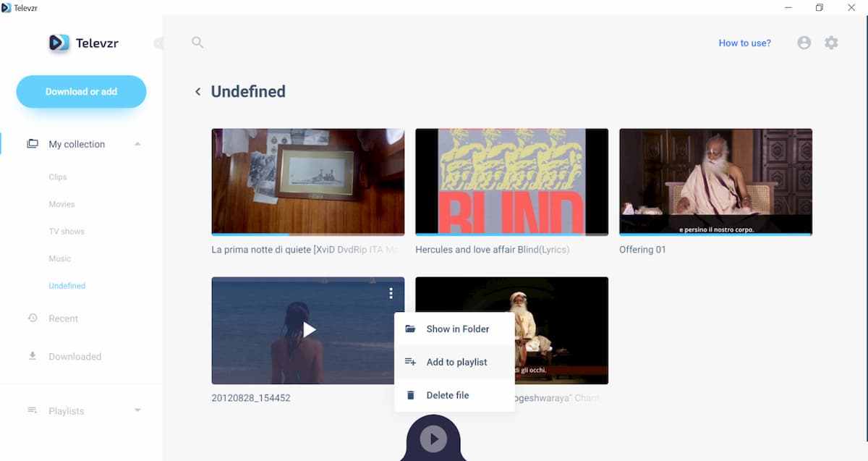Open the Offering 01 video thumbnail
This screenshot has height=461, width=868.
pos(715,181)
